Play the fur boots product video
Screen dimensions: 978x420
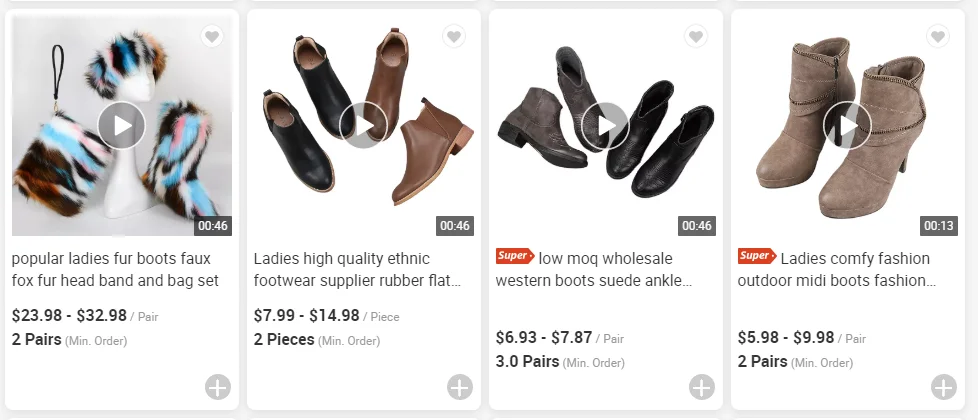point(122,126)
